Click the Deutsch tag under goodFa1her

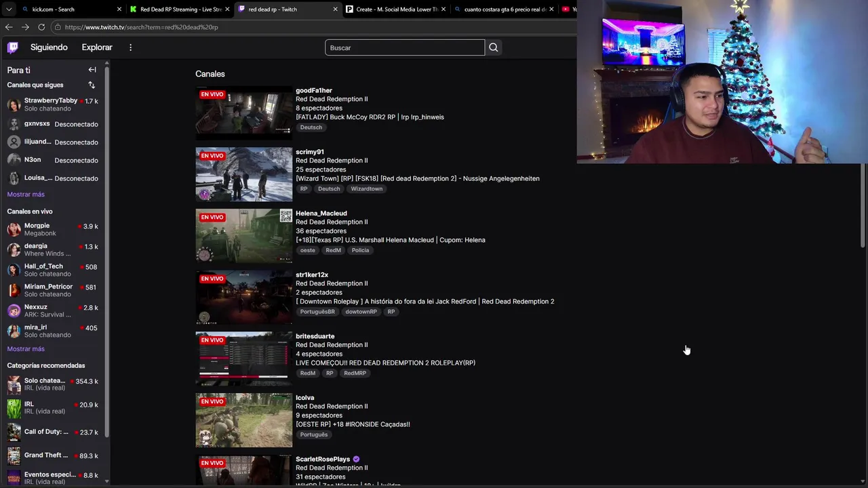pos(311,127)
